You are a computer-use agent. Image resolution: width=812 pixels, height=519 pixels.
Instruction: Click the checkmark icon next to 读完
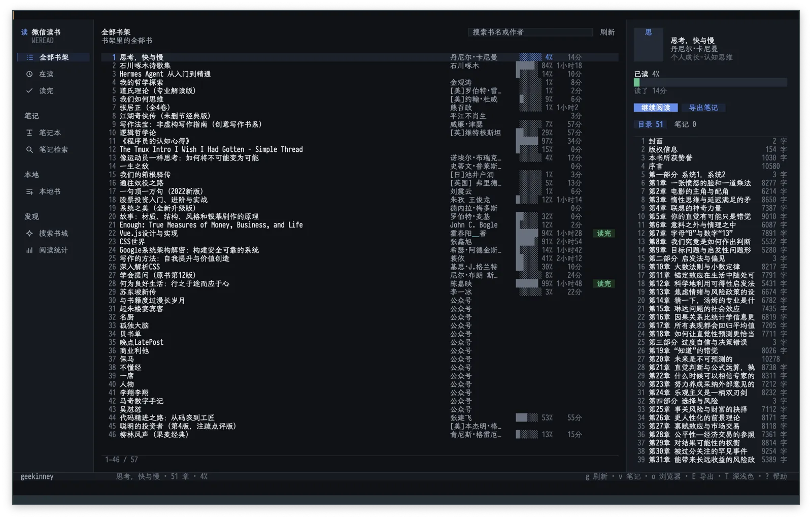pos(29,91)
